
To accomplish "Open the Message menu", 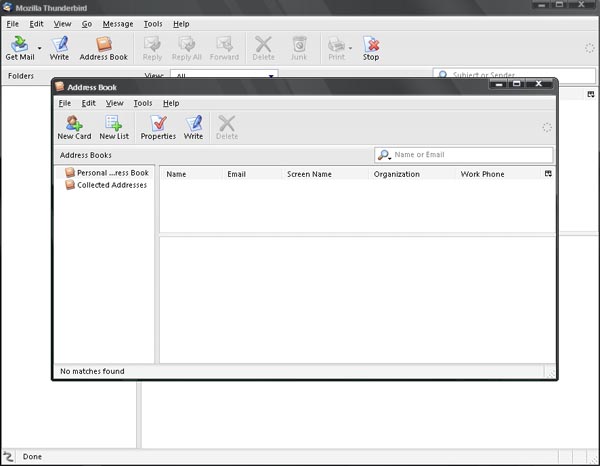I will tap(118, 24).
